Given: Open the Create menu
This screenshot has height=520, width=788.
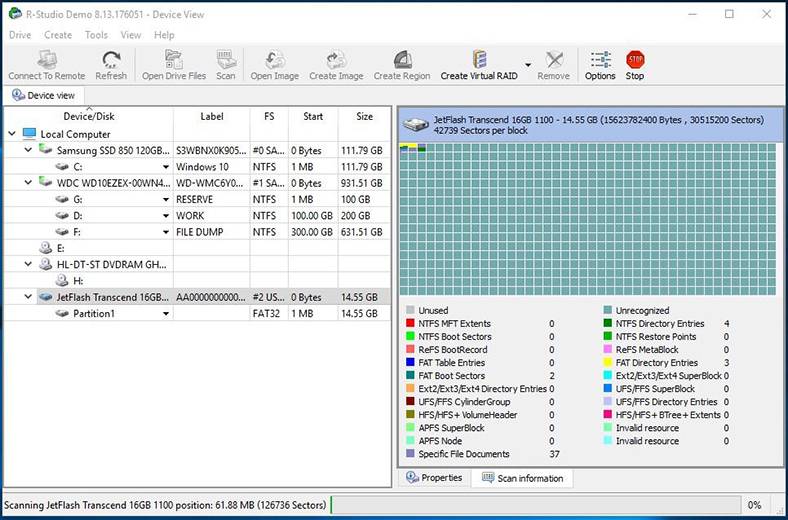Looking at the screenshot, I should (x=58, y=35).
